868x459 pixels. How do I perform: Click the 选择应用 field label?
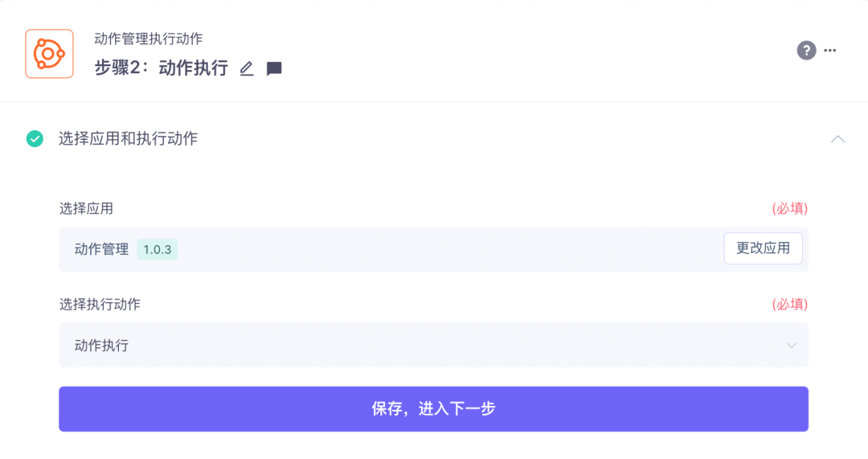pyautogui.click(x=86, y=209)
